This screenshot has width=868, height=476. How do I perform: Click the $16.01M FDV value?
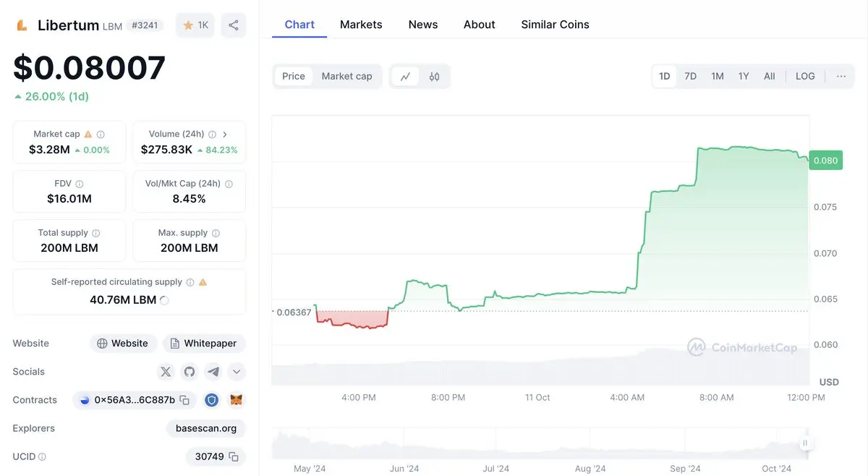69,199
